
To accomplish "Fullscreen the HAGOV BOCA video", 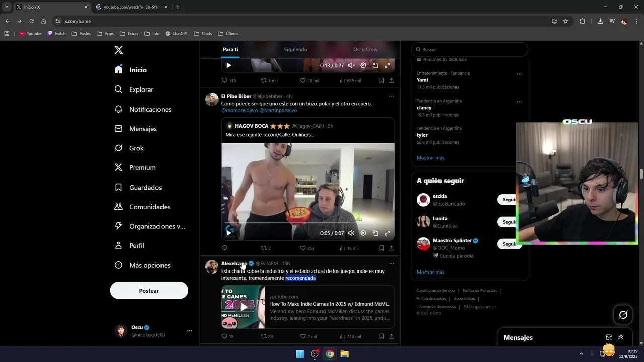I will tap(387, 233).
